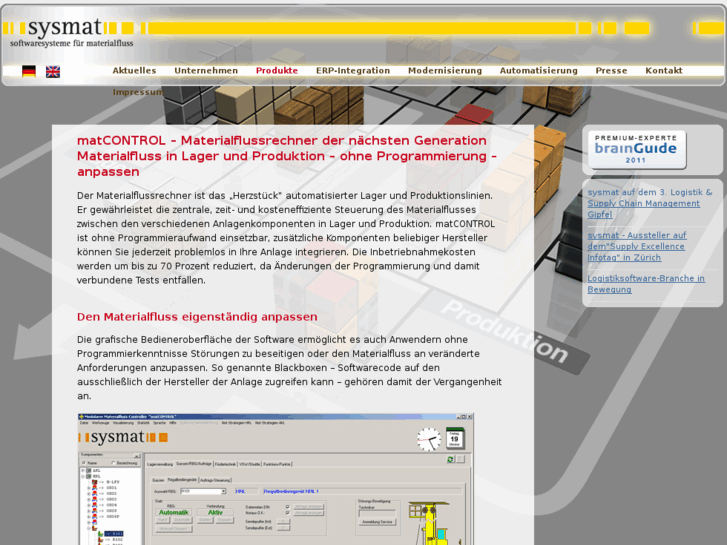The width and height of the screenshot is (727, 545).
Task: Switch to the Fördertechnik tab
Action: pyautogui.click(x=225, y=464)
